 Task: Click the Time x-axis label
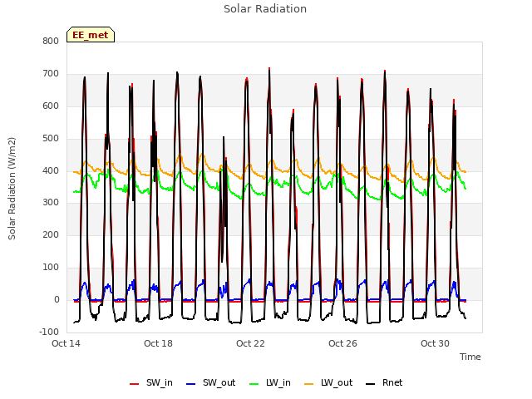click(470, 357)
